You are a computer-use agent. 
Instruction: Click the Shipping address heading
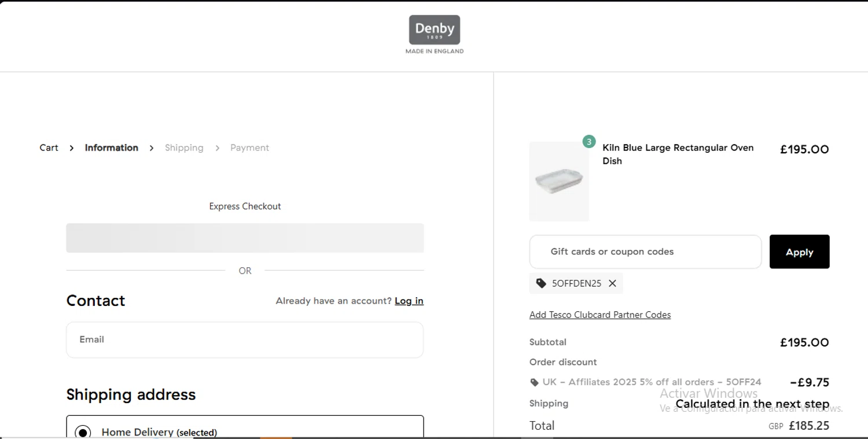(x=131, y=394)
